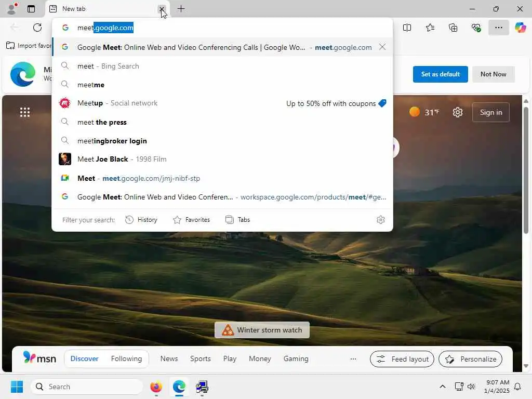Launch Firefox from the taskbar

click(x=156, y=387)
